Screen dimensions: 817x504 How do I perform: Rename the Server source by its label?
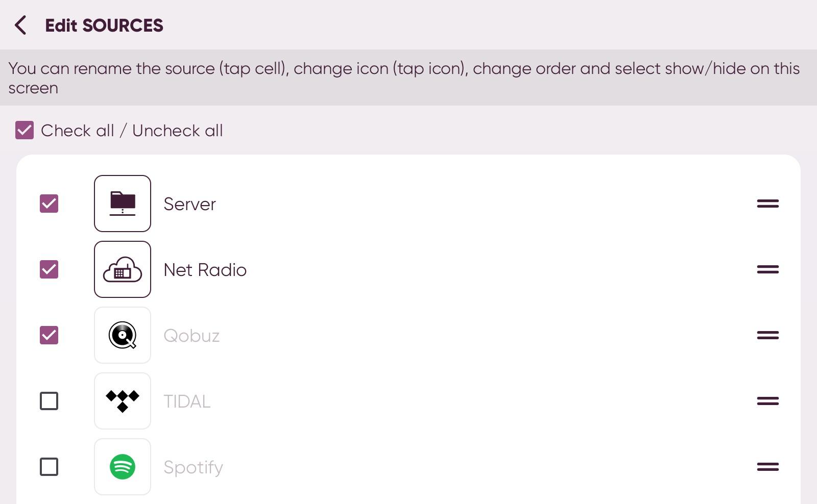pyautogui.click(x=189, y=204)
